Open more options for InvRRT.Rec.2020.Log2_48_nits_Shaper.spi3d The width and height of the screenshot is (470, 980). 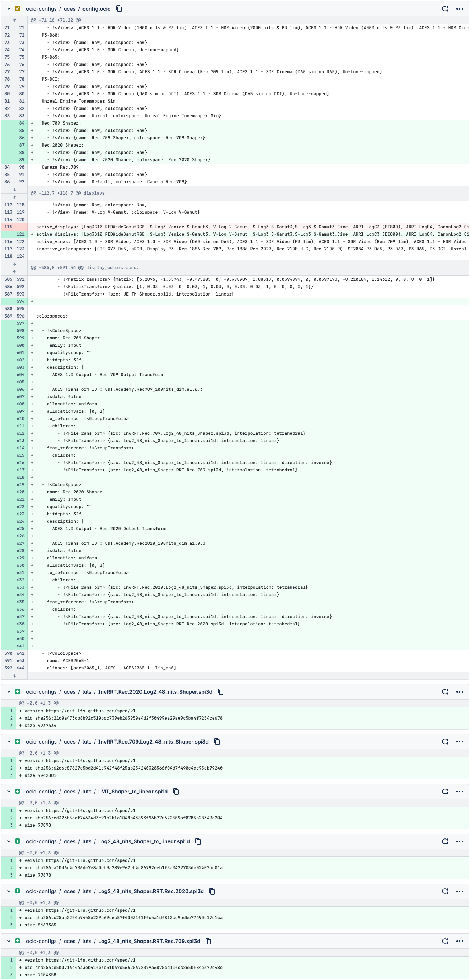pos(459,691)
